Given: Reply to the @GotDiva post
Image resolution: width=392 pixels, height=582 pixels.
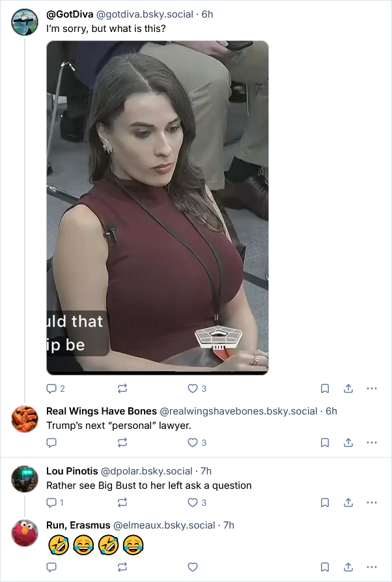Looking at the screenshot, I should pyautogui.click(x=52, y=388).
